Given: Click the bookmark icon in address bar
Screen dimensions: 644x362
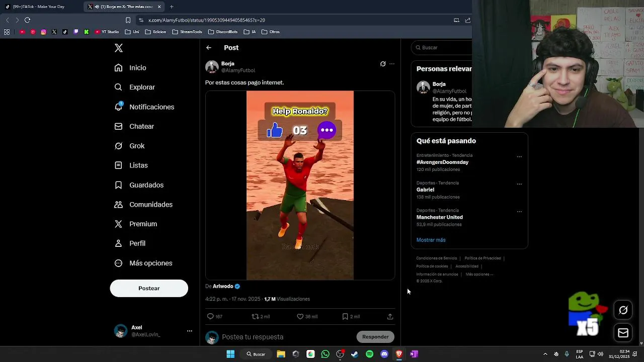Looking at the screenshot, I should click(x=128, y=20).
